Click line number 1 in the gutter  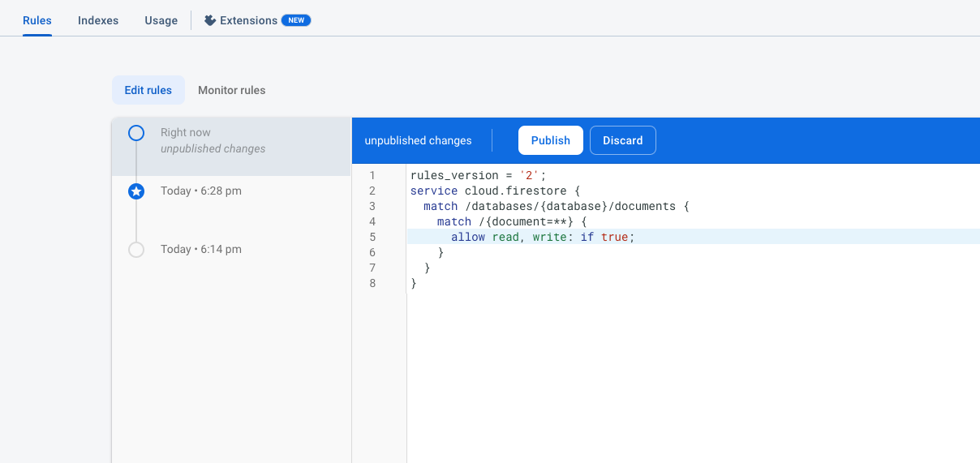click(372, 175)
